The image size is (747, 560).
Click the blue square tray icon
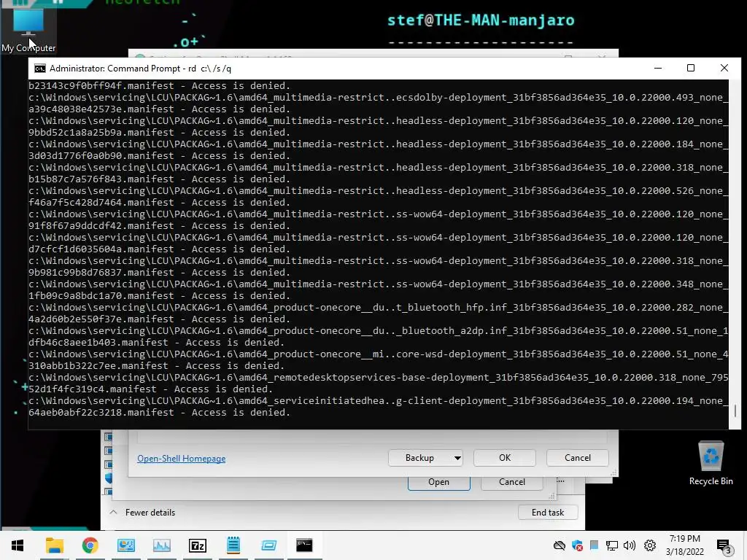pyautogui.click(x=594, y=545)
